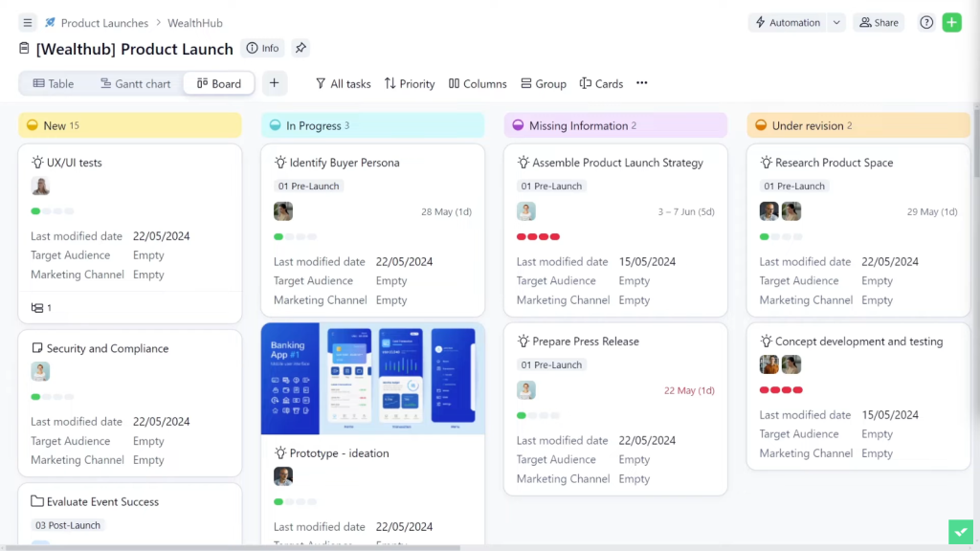Viewport: 980px width, 551px height.
Task: Click the green checkmark widget in corner
Action: [961, 532]
